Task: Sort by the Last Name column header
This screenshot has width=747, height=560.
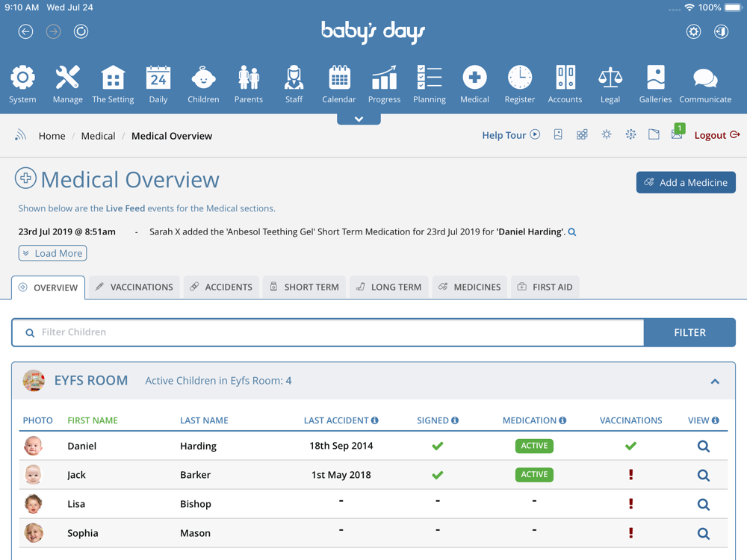Action: tap(204, 420)
